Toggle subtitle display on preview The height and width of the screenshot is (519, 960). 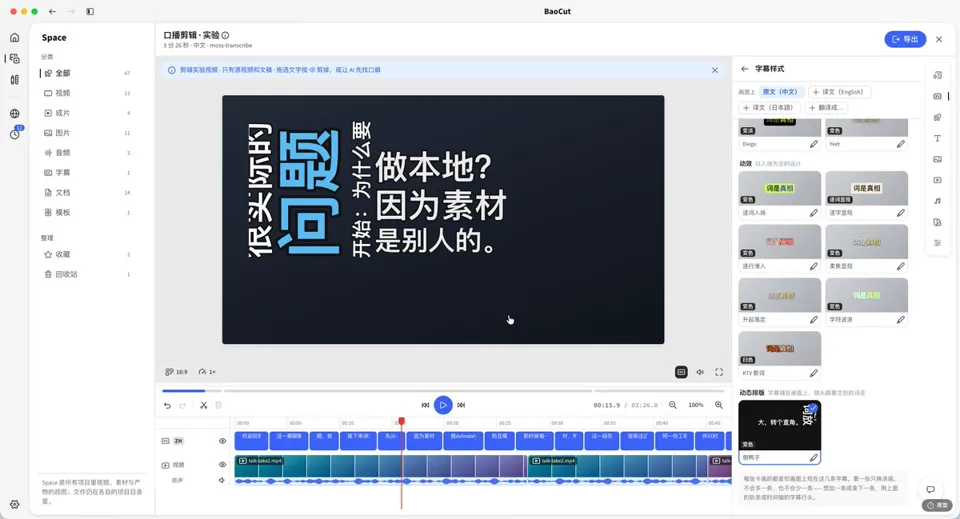[x=681, y=372]
